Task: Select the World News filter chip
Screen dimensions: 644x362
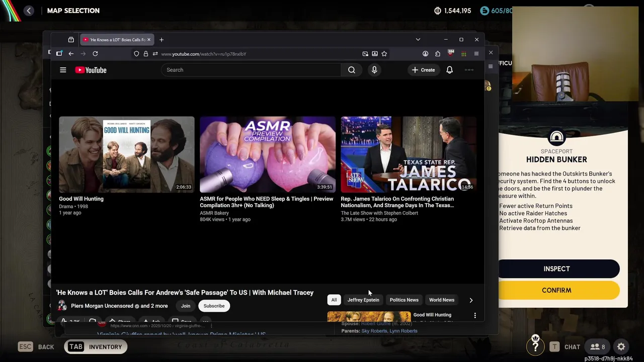Action: pos(442,300)
